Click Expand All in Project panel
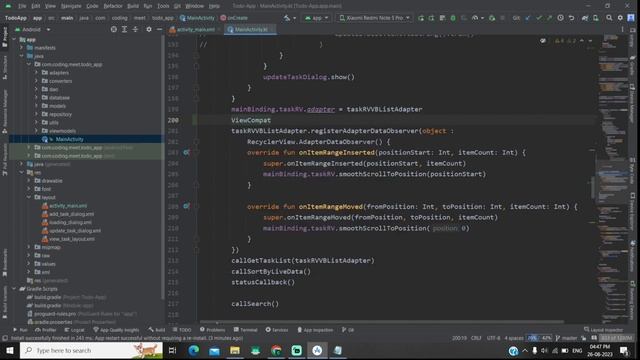 tap(124, 29)
